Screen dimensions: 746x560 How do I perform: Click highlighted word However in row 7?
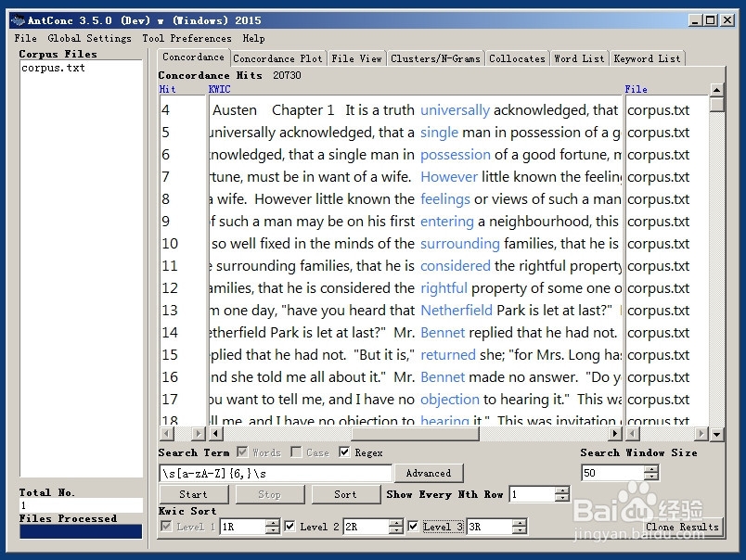click(x=449, y=177)
